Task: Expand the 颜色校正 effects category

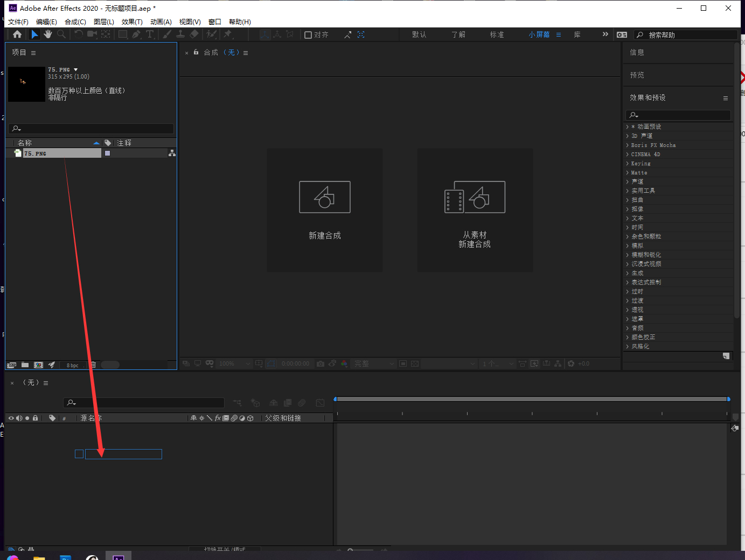Action: [628, 338]
